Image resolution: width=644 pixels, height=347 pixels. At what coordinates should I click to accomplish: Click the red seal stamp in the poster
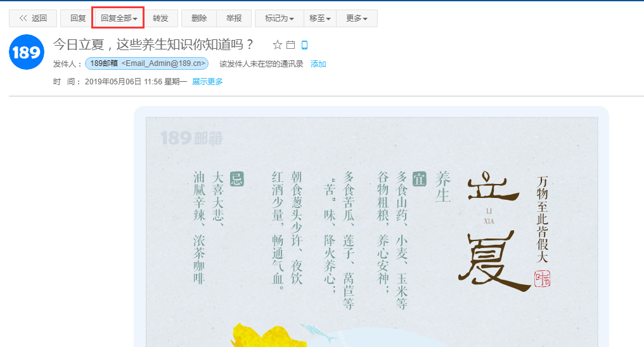tap(542, 278)
